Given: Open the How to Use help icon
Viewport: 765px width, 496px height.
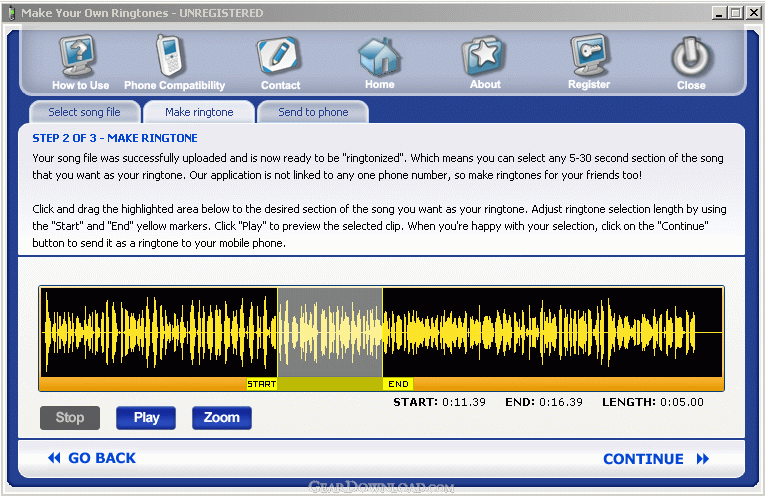Looking at the screenshot, I should point(78,56).
